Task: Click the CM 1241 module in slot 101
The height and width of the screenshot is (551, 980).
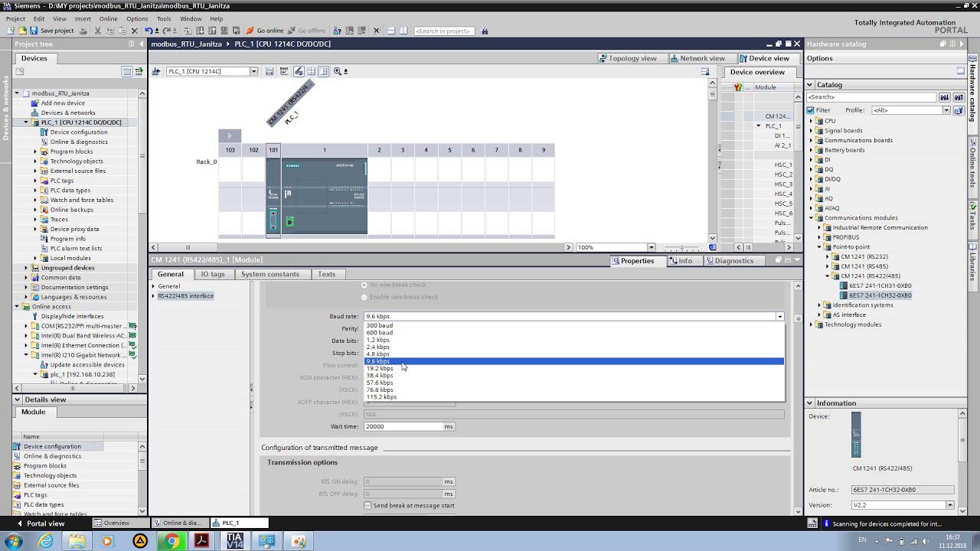Action: pos(273,195)
